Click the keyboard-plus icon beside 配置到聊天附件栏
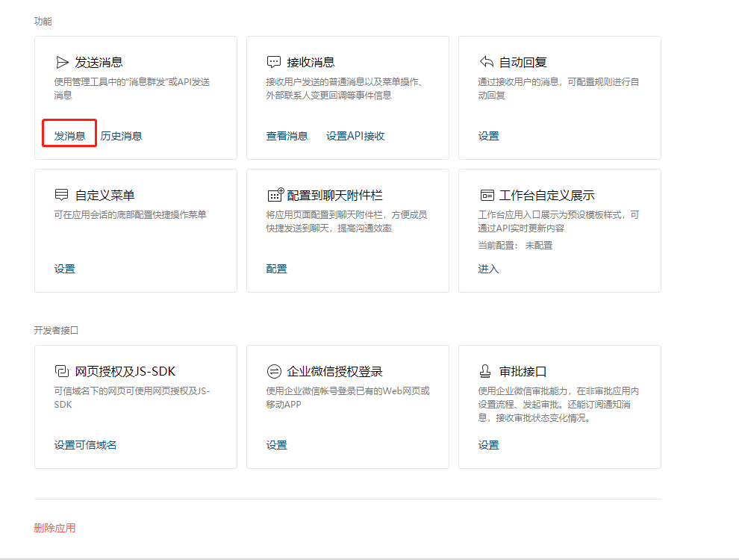This screenshot has width=739, height=560. pos(275,194)
